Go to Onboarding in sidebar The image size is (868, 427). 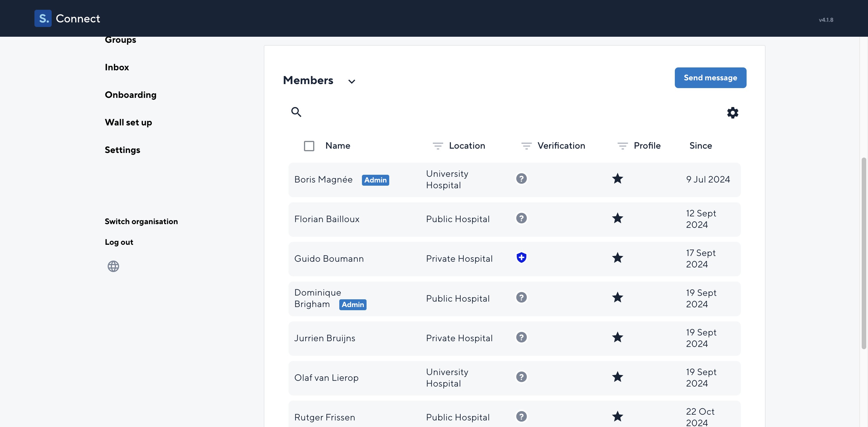(130, 95)
